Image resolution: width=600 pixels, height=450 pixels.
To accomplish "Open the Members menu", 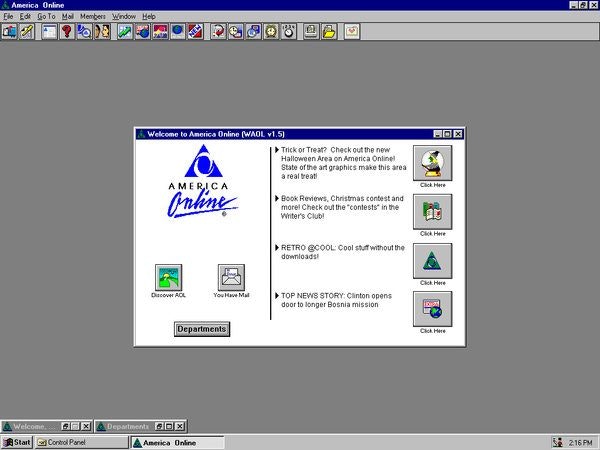I will (x=92, y=17).
